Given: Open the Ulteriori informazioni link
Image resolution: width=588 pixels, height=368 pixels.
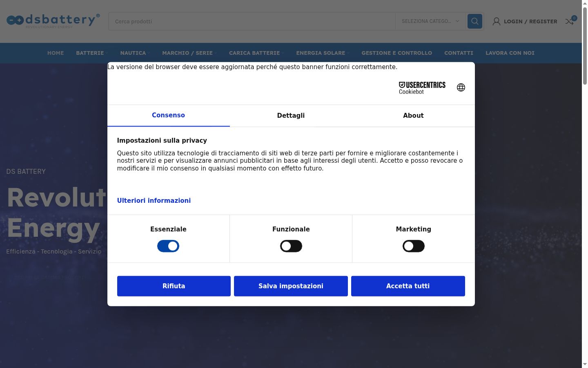Looking at the screenshot, I should pos(154,200).
